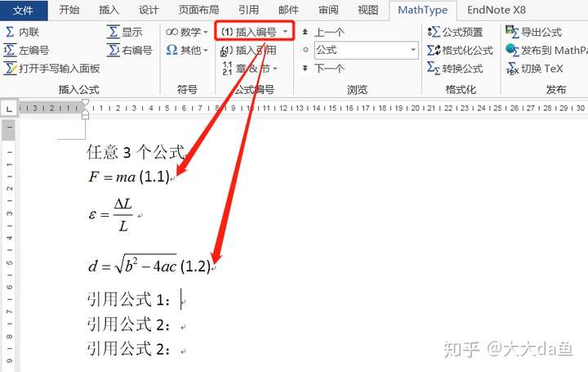Open 章 & 节 chapter and section menu

pos(250,69)
